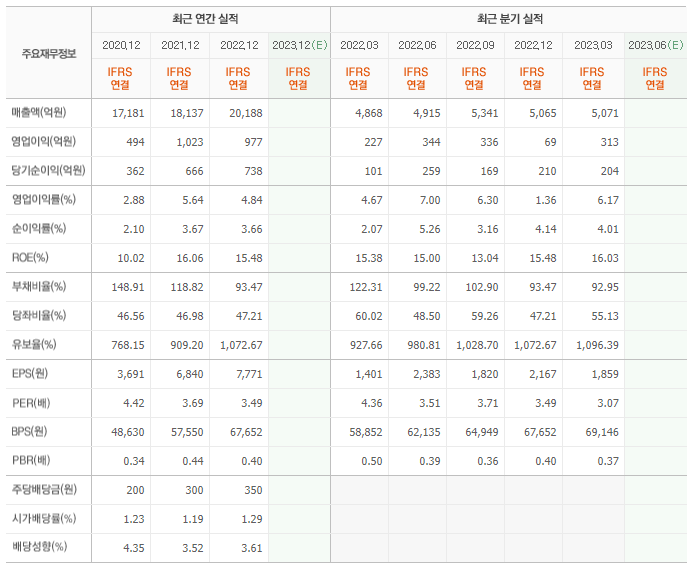Click the 최근 연간 실적 header
The width and height of the screenshot is (692, 567).
pyautogui.click(x=205, y=19)
